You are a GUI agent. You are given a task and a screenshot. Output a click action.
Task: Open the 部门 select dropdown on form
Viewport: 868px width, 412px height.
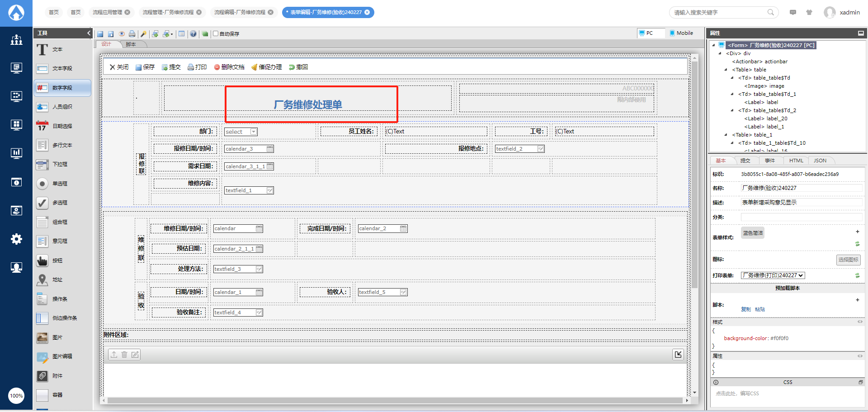click(x=241, y=132)
